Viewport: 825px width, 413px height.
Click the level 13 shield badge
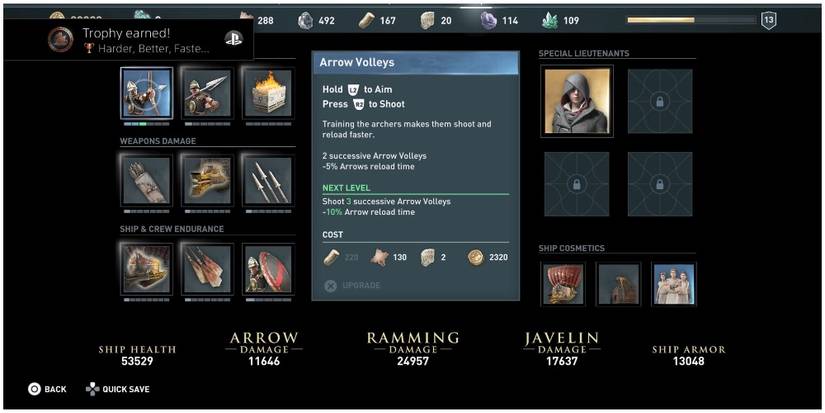769,21
